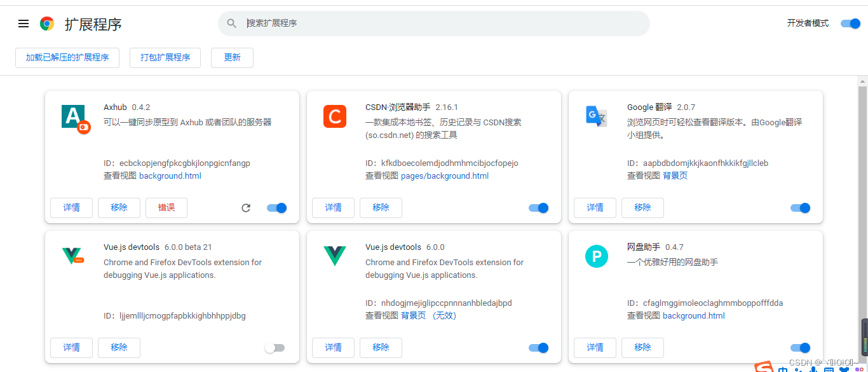Click the 开发者模式 label

[x=808, y=24]
